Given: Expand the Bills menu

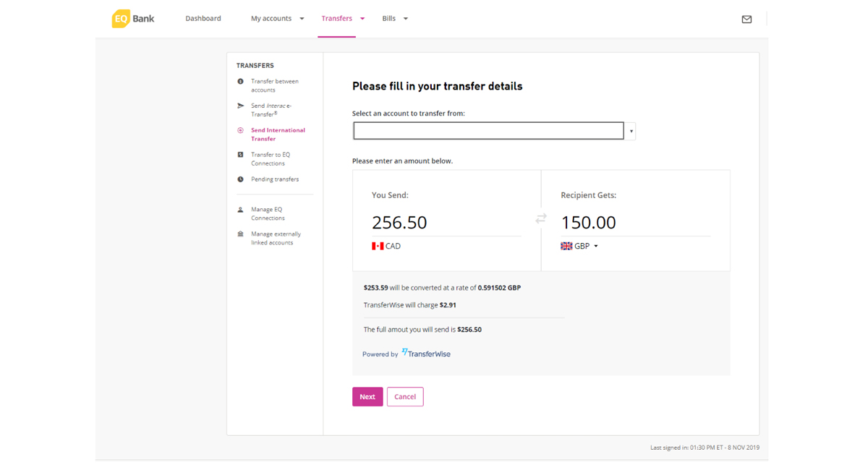Looking at the screenshot, I should [395, 19].
